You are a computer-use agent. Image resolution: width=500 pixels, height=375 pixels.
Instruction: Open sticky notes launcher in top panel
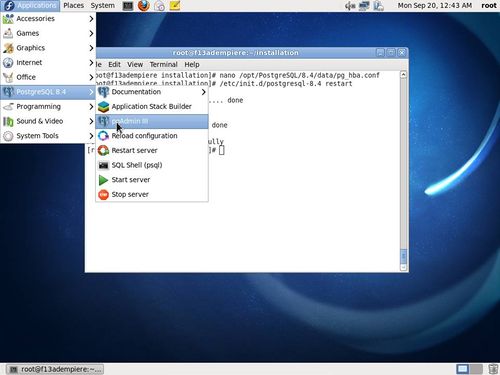pyautogui.click(x=175, y=6)
